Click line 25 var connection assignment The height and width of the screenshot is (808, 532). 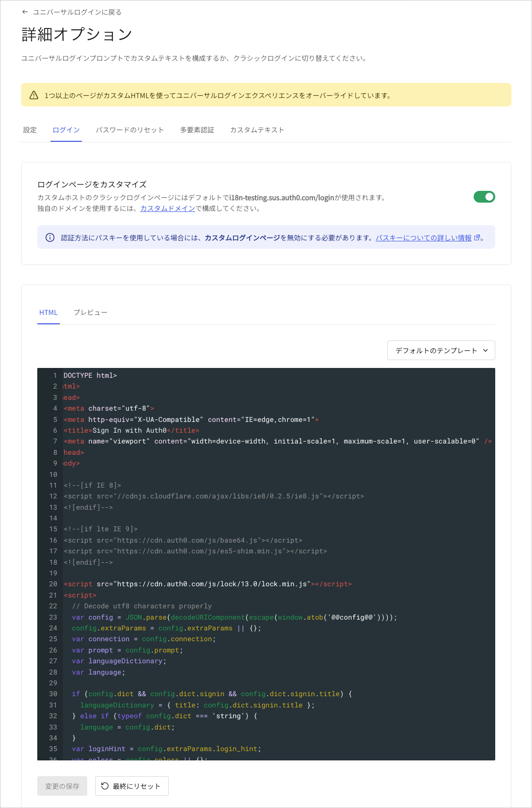click(144, 639)
